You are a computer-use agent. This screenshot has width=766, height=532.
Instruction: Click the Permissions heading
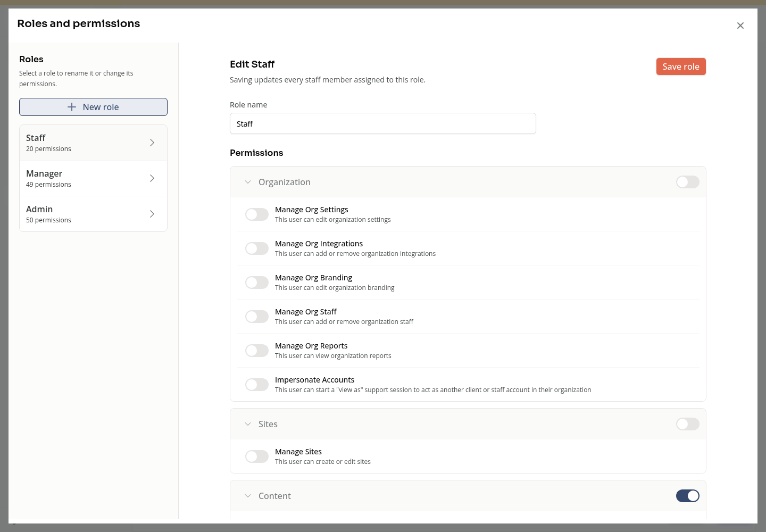pos(256,153)
